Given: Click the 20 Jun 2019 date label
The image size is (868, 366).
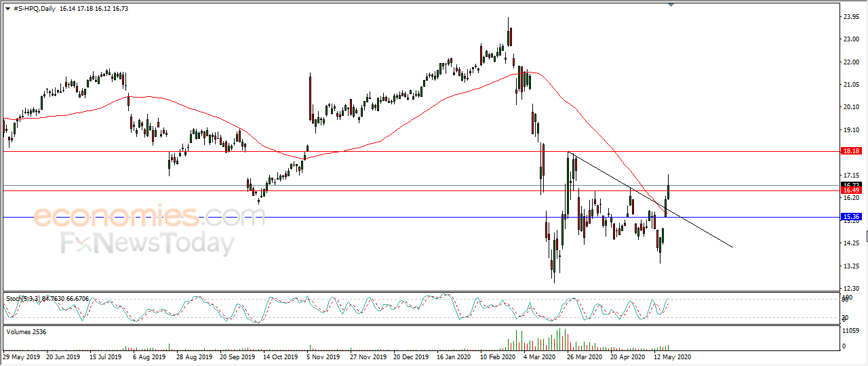Looking at the screenshot, I should pyautogui.click(x=62, y=356).
